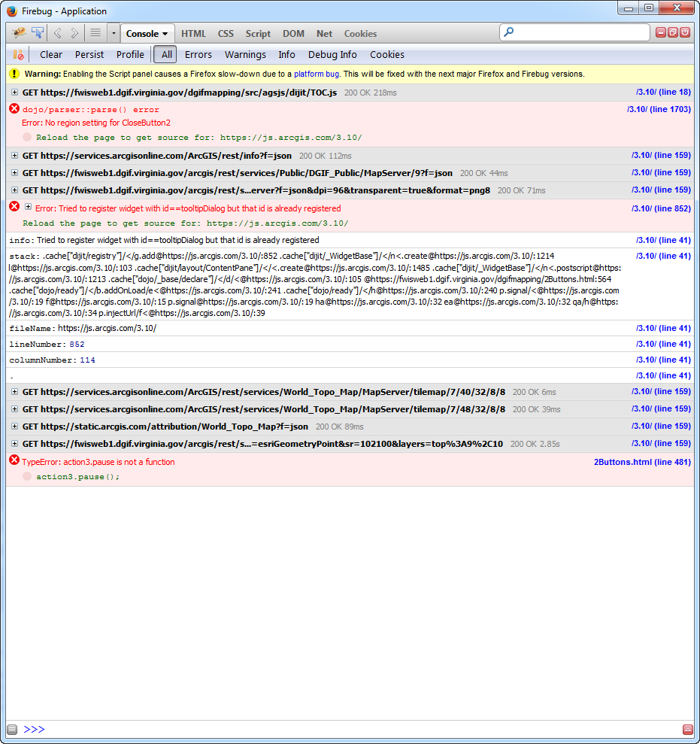Open the 2Buttons.html (line 481) link
This screenshot has height=744, width=700.
coord(642,462)
